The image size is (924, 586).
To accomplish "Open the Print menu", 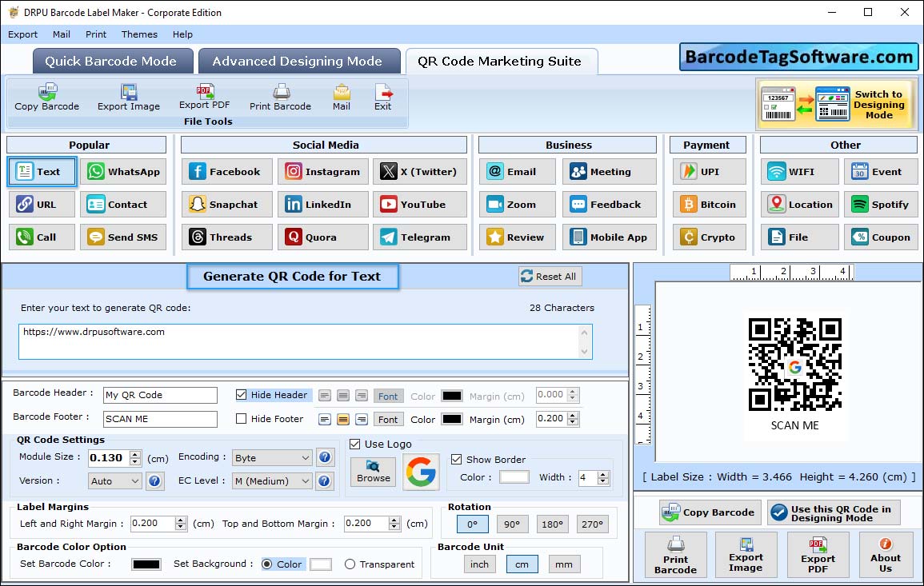I will [95, 34].
